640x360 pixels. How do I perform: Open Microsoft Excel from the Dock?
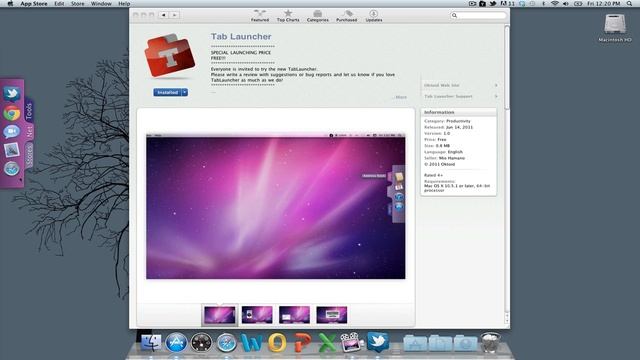[x=327, y=342]
